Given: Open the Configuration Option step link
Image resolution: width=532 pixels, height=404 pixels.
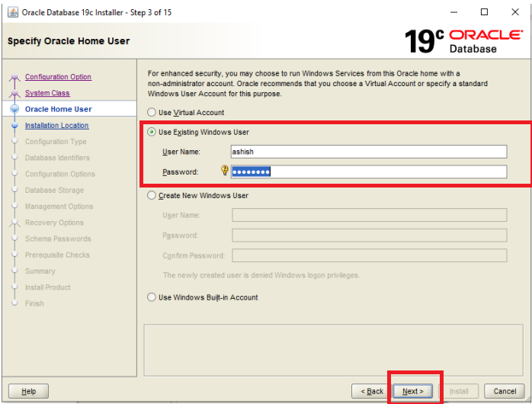Looking at the screenshot, I should [x=58, y=77].
